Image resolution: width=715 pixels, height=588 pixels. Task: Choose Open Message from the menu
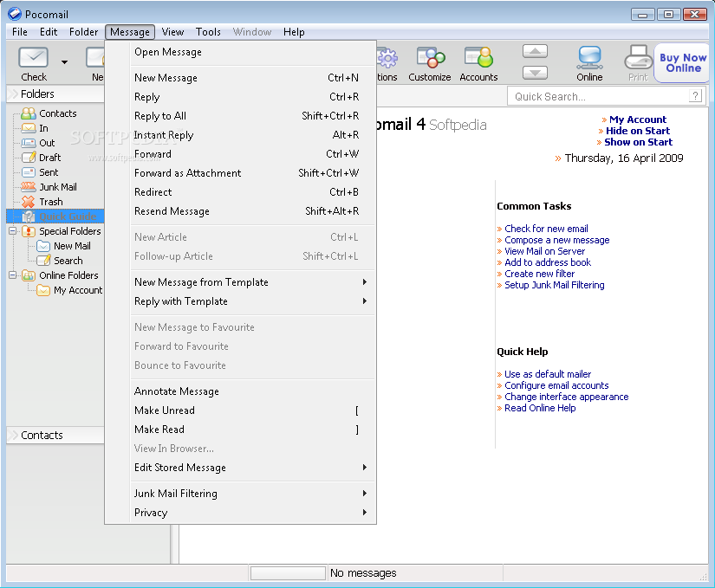[253, 52]
